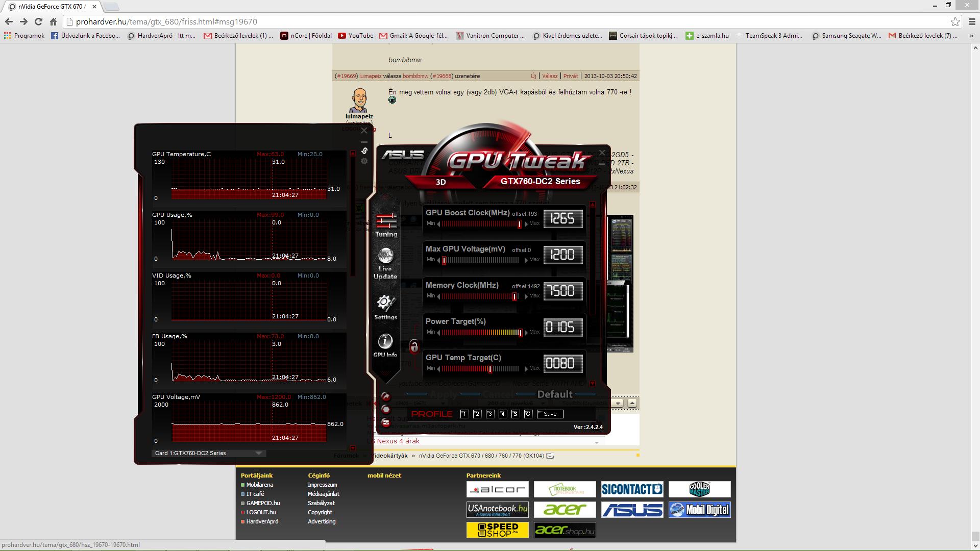The width and height of the screenshot is (980, 551).
Task: Click the Save profile button
Action: tap(550, 414)
